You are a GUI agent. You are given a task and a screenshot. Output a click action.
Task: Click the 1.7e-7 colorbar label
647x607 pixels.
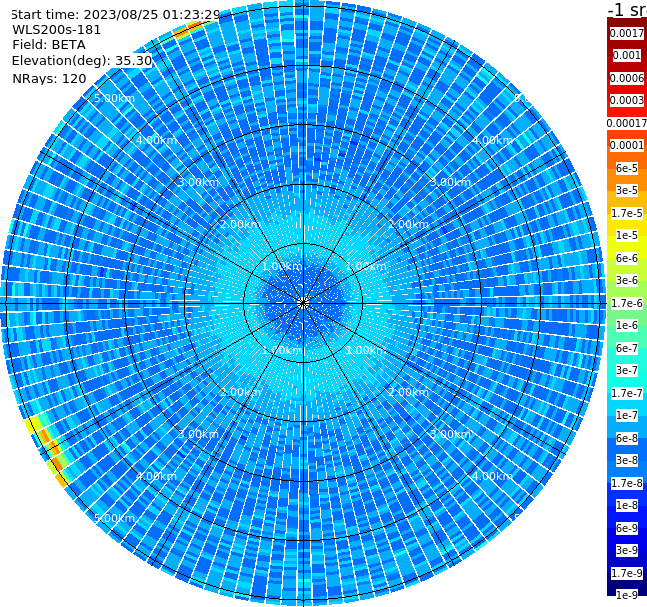click(627, 393)
